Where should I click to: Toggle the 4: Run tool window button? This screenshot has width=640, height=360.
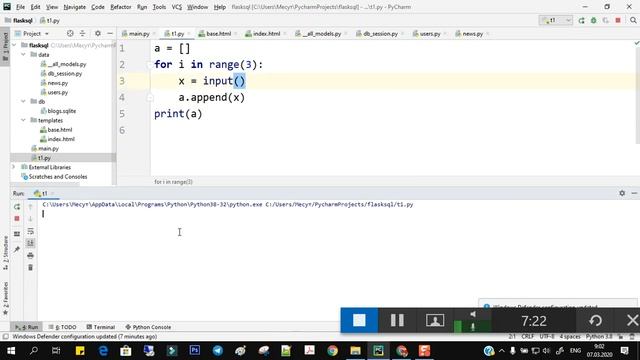pos(26,327)
